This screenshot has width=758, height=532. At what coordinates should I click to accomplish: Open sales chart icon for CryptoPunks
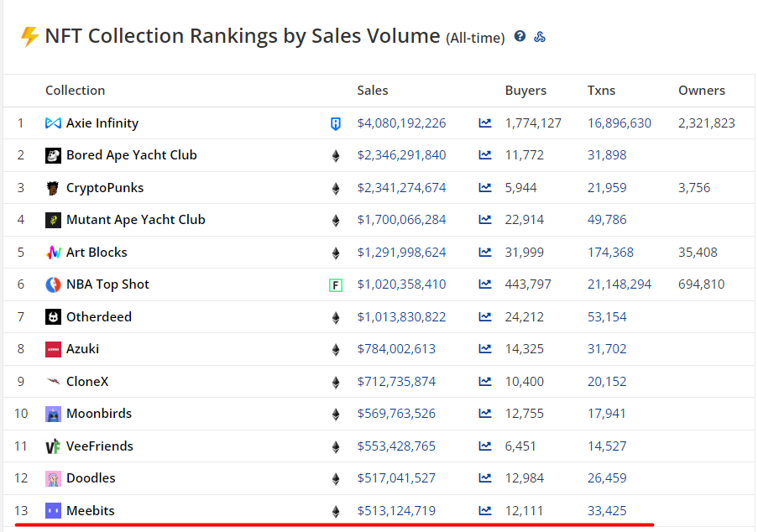click(x=485, y=188)
